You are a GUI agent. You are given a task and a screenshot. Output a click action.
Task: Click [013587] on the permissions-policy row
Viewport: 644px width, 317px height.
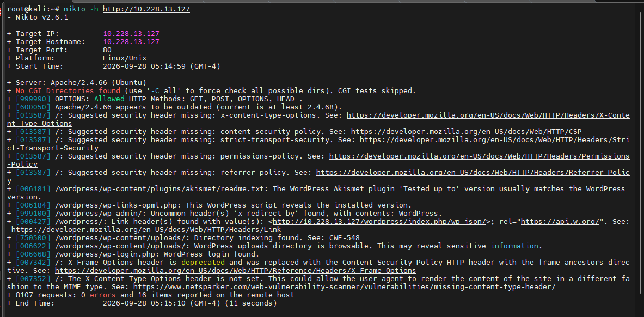pyautogui.click(x=33, y=156)
